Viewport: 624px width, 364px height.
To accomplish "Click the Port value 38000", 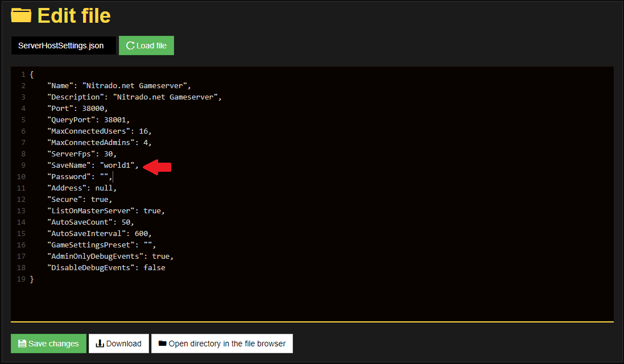I will 93,108.
